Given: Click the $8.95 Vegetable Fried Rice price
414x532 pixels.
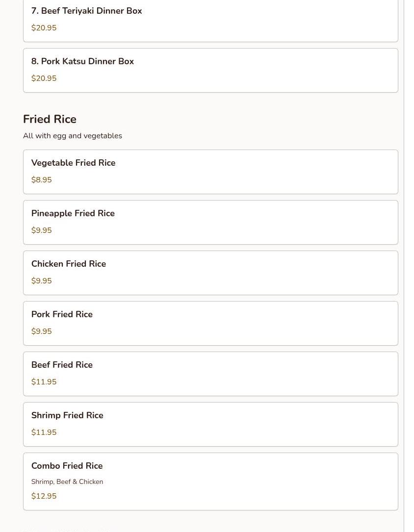Looking at the screenshot, I should tap(41, 180).
